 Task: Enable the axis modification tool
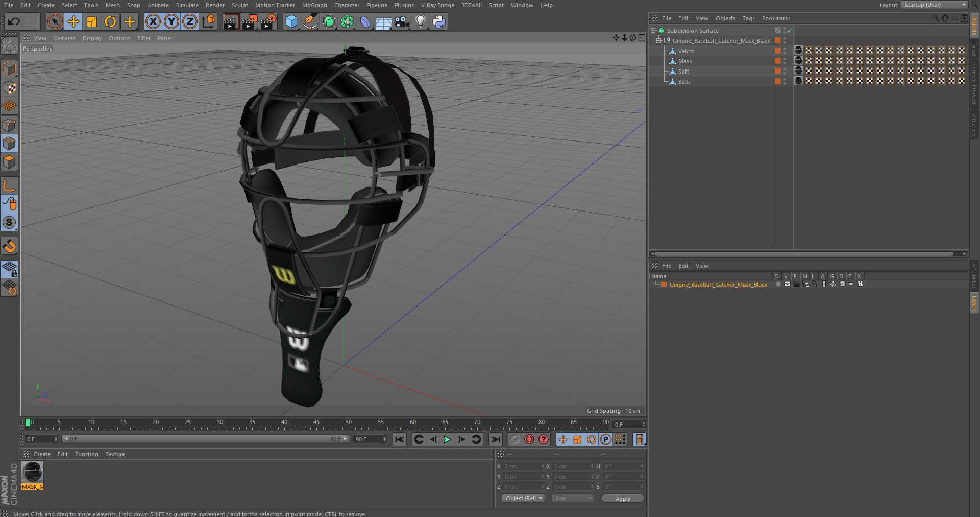[9, 185]
